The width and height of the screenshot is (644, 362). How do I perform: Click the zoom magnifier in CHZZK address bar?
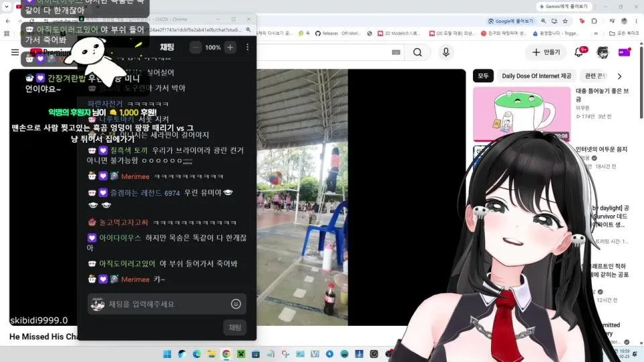[248, 29]
